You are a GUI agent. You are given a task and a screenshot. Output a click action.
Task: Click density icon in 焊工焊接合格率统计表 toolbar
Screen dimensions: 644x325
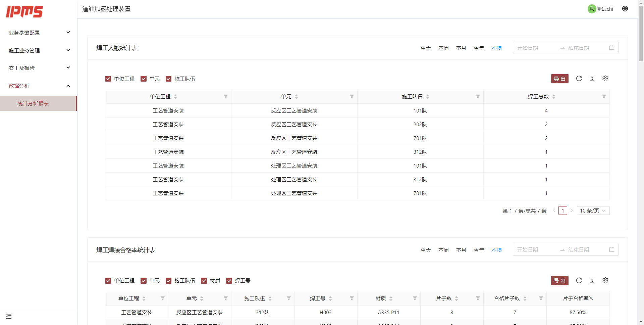[x=592, y=280]
